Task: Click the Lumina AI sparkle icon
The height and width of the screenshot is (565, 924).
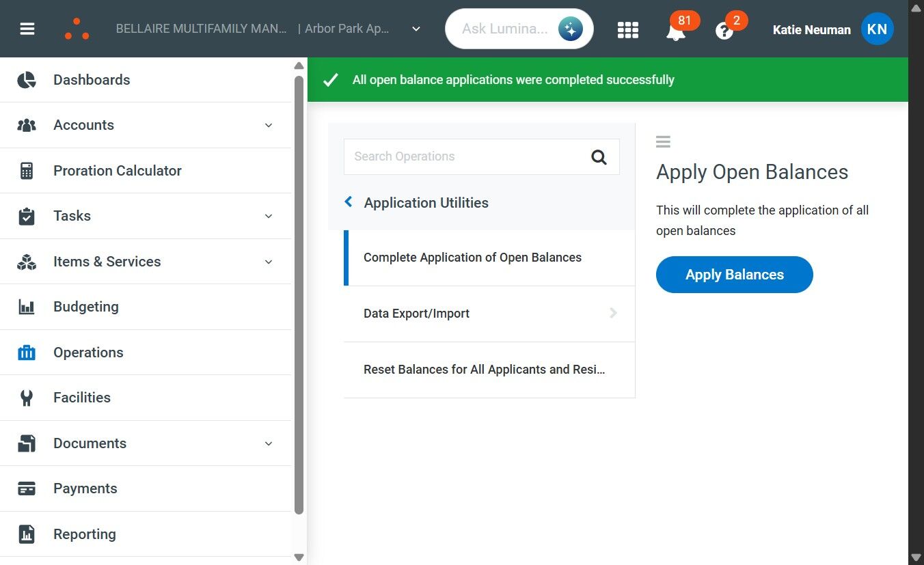Action: pos(570,29)
